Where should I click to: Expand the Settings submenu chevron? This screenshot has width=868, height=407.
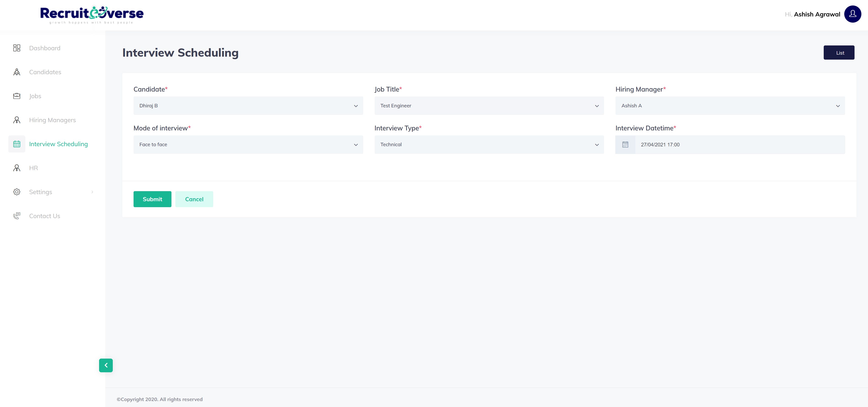coord(92,192)
